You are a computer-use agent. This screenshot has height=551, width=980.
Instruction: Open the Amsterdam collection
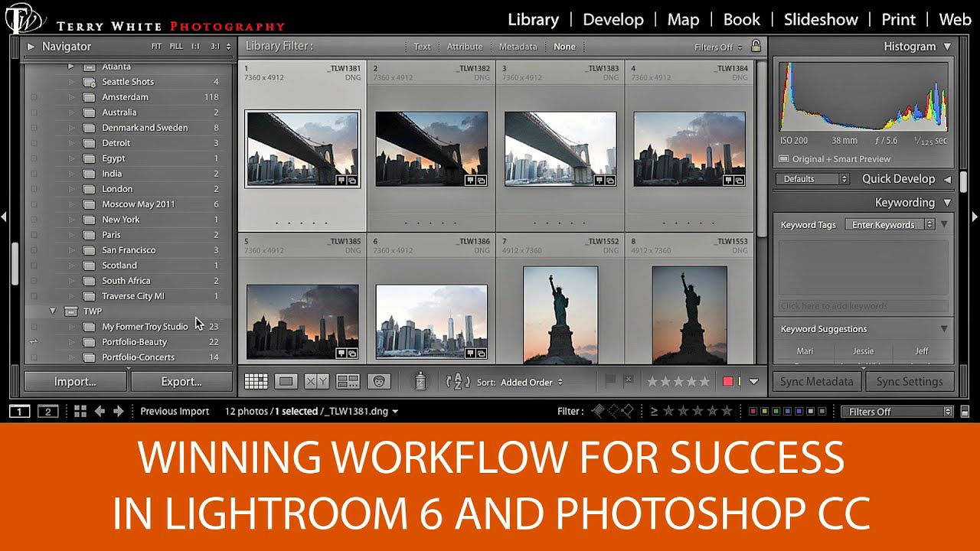click(126, 97)
